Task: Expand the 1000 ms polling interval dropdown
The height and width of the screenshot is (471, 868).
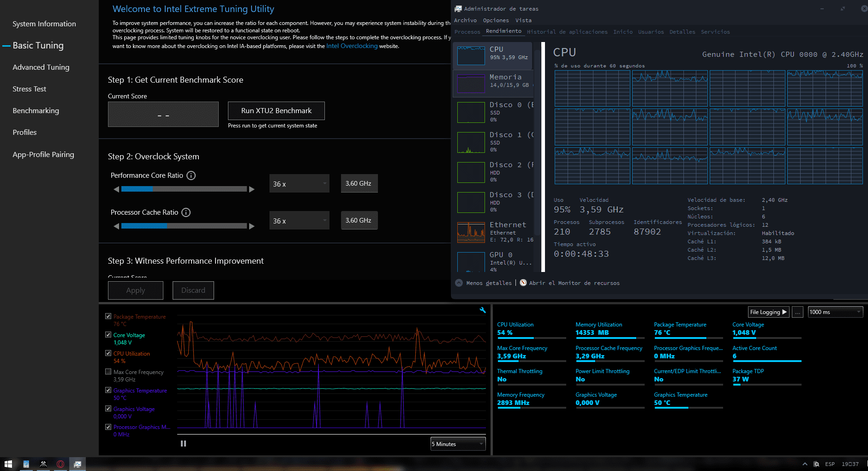Action: (835, 312)
